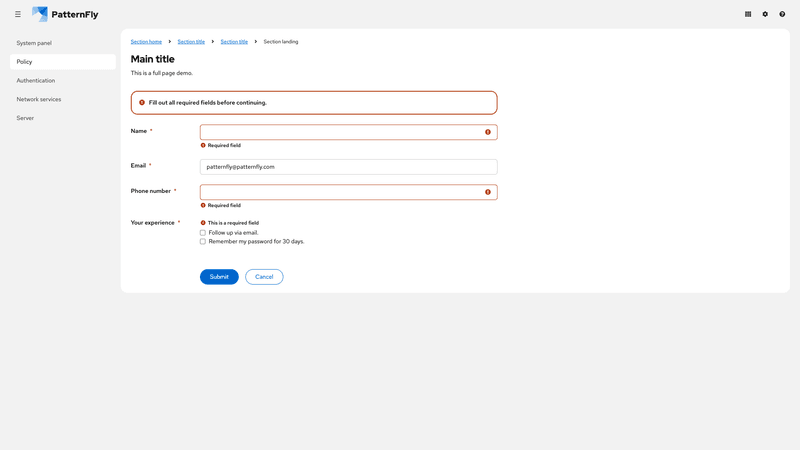Open settings via the gear icon
Viewport: 800px width, 450px height.
[765, 14]
